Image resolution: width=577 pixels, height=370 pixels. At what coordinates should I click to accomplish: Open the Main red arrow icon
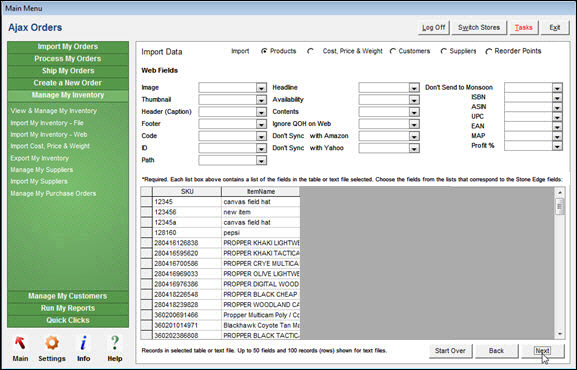coord(20,343)
